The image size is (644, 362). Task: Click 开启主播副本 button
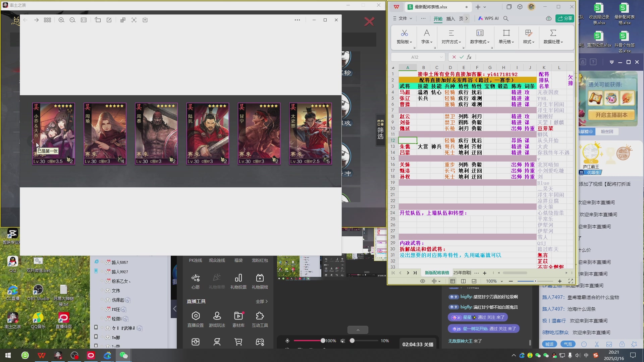coord(611,115)
